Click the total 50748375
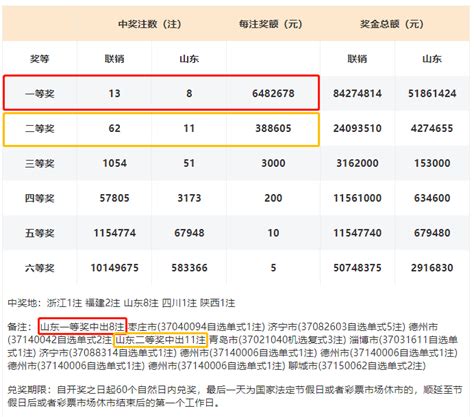The height and width of the screenshot is (417, 474). (x=357, y=268)
